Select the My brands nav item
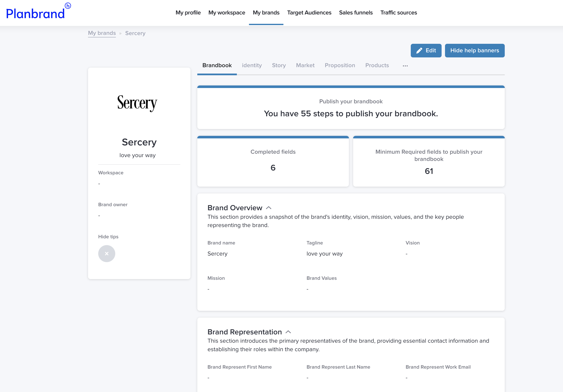Viewport: 563px width, 392px height. [266, 13]
